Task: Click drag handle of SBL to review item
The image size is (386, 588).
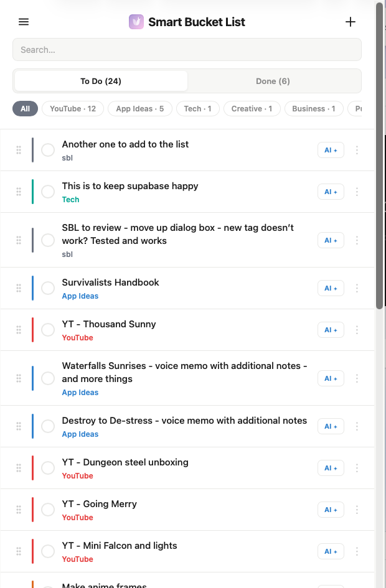Action: pyautogui.click(x=19, y=240)
